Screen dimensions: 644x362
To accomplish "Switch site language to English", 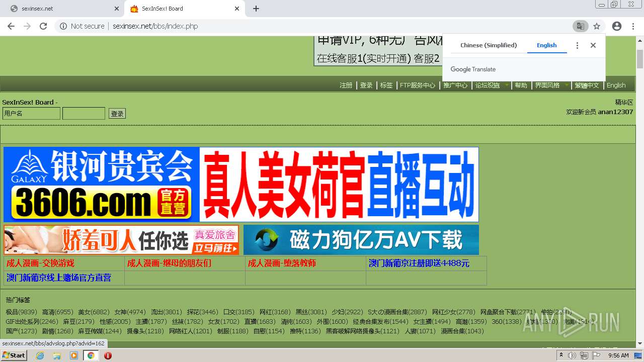I will tap(616, 85).
